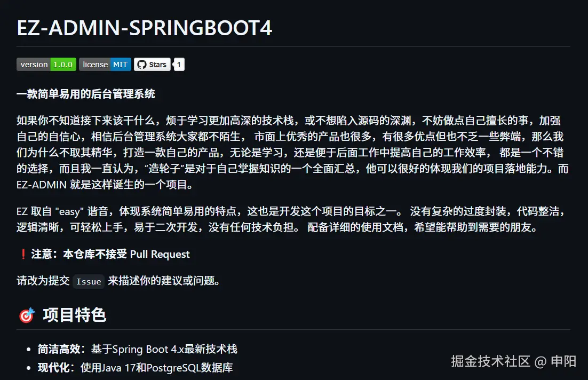This screenshot has width=588, height=380.
Task: Click the red exclamation mark icon
Action: pos(23,254)
